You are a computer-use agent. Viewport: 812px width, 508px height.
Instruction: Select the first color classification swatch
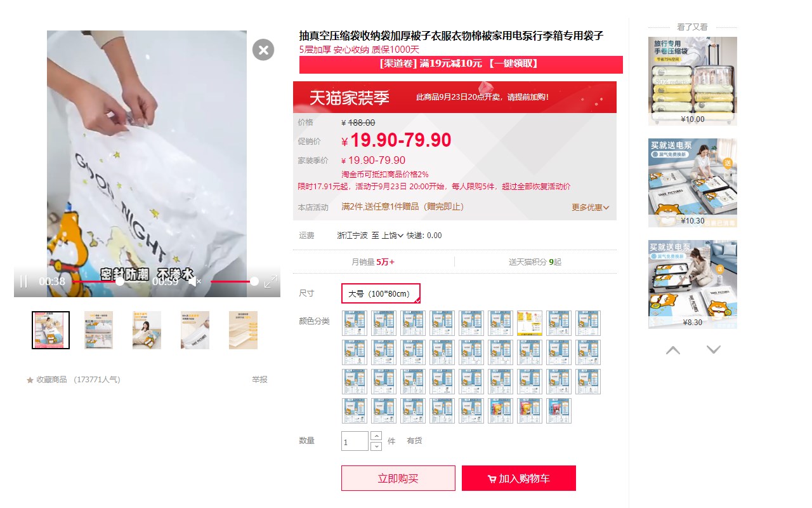coord(355,323)
